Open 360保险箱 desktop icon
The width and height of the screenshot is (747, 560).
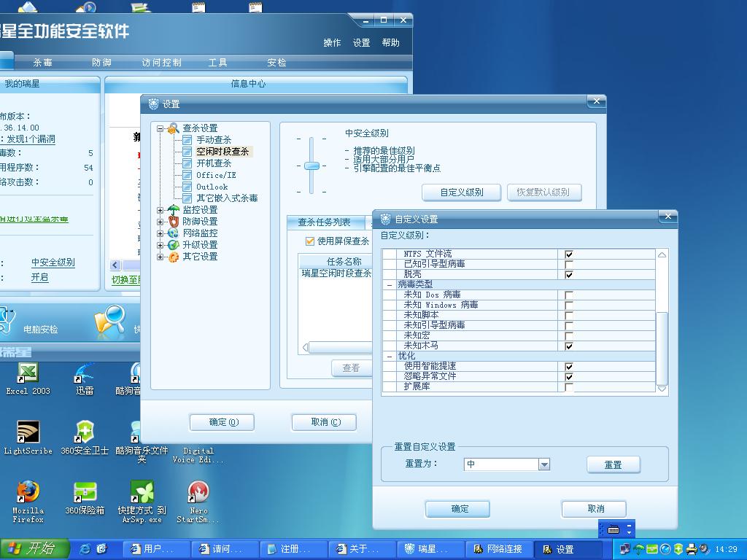pos(85,492)
